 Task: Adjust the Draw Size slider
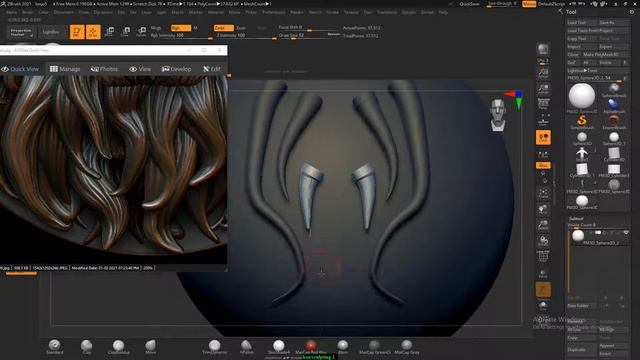click(309, 36)
